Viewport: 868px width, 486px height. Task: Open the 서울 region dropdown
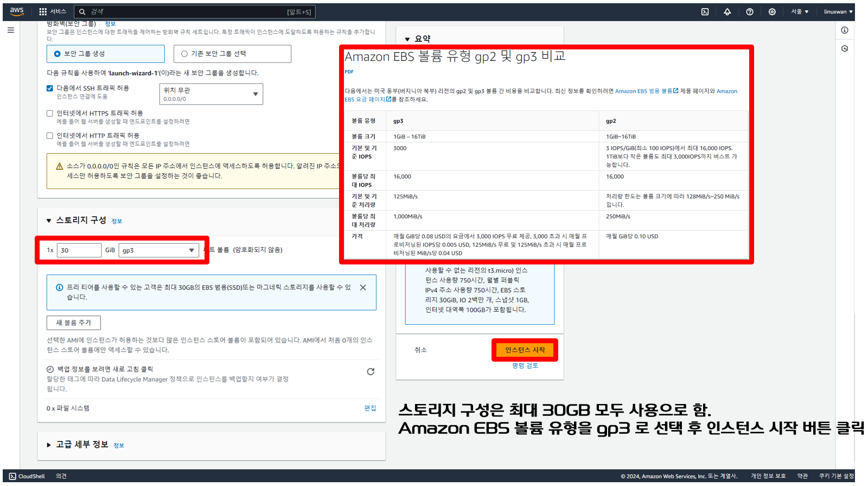[x=800, y=11]
